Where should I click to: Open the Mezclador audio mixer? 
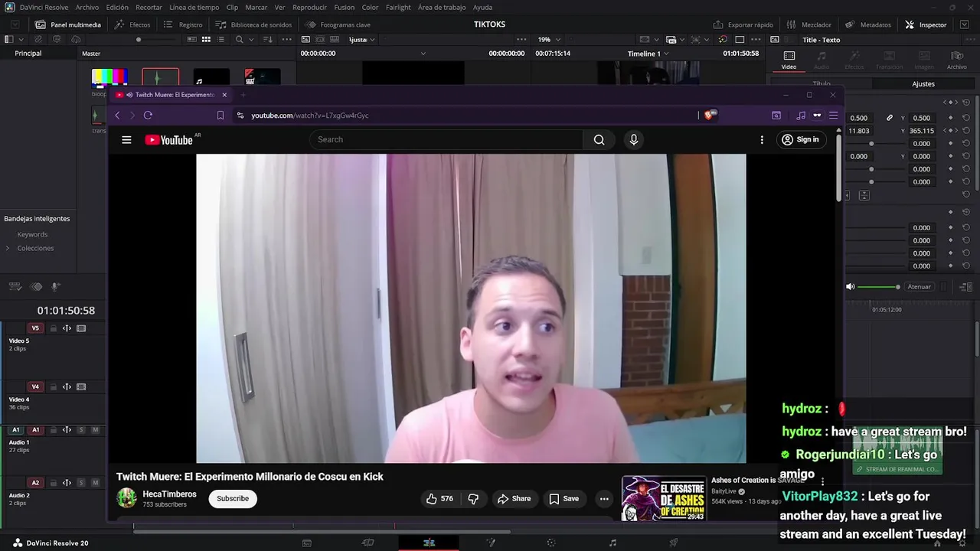808,24
